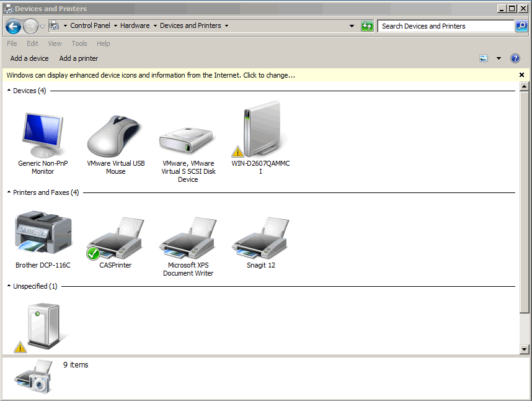
Task: Select the CASPrinter default printer
Action: [x=115, y=239]
